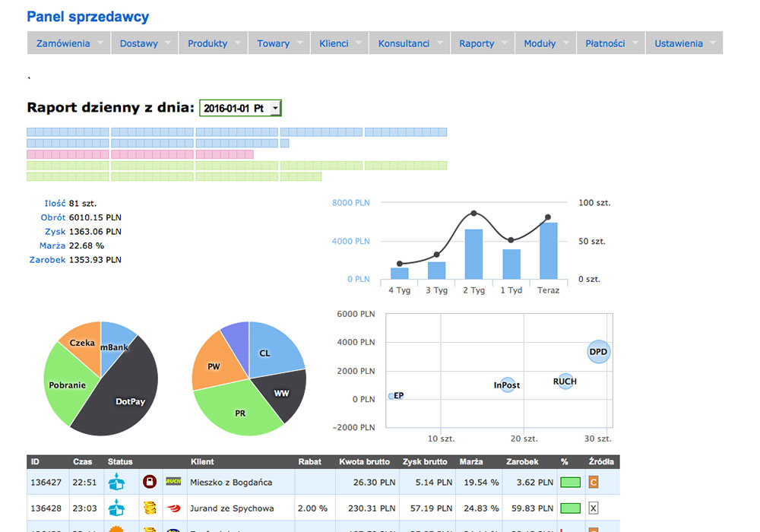Click the X source icon in row 136428
This screenshot has width=760, height=532.
pos(594,508)
